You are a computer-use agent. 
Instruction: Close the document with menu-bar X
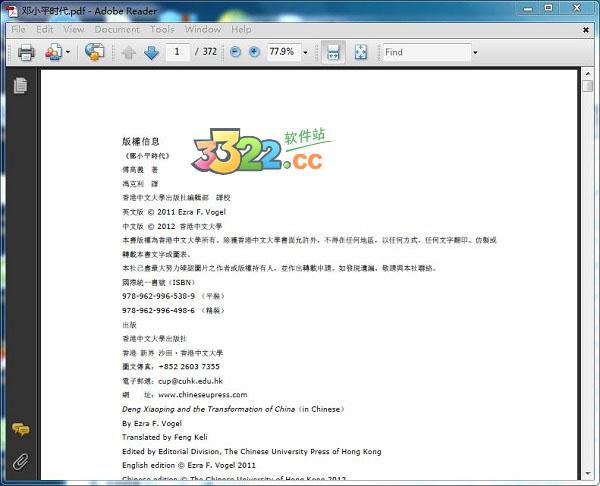pos(585,29)
